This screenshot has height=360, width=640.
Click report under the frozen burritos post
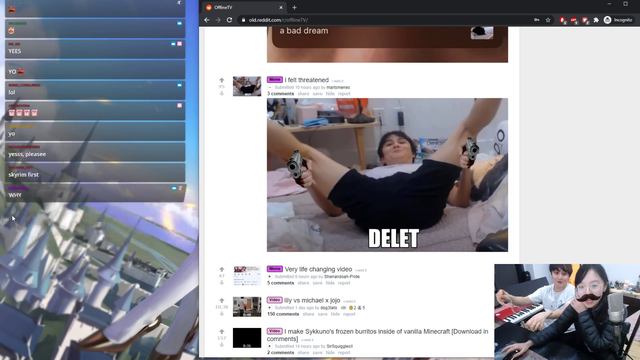(x=344, y=352)
